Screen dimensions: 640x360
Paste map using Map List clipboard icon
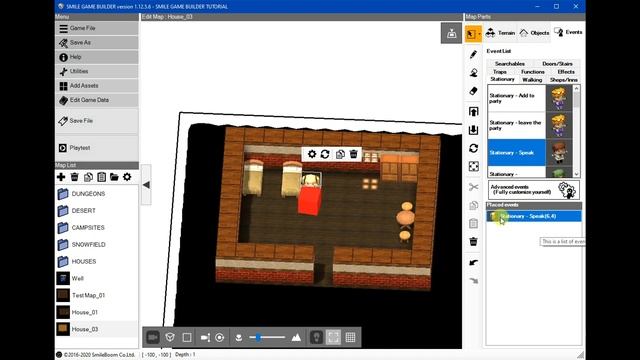click(x=101, y=177)
